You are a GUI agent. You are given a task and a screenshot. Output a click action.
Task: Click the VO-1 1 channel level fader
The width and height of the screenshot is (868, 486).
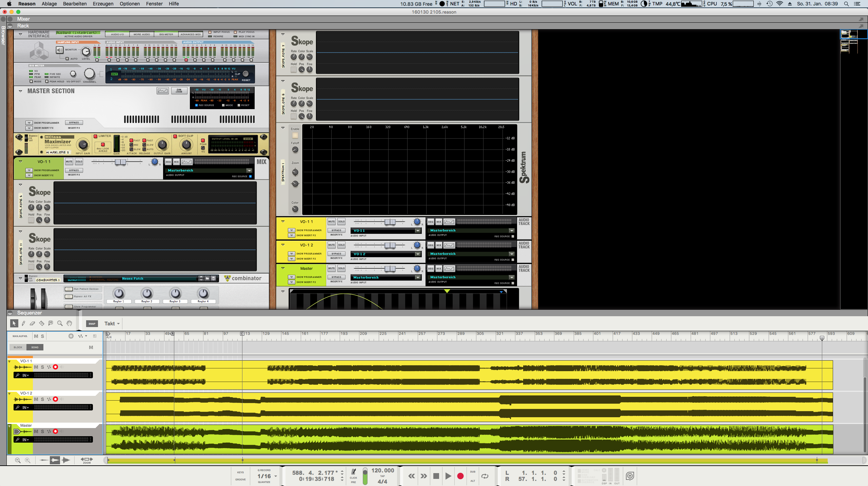pyautogui.click(x=120, y=162)
